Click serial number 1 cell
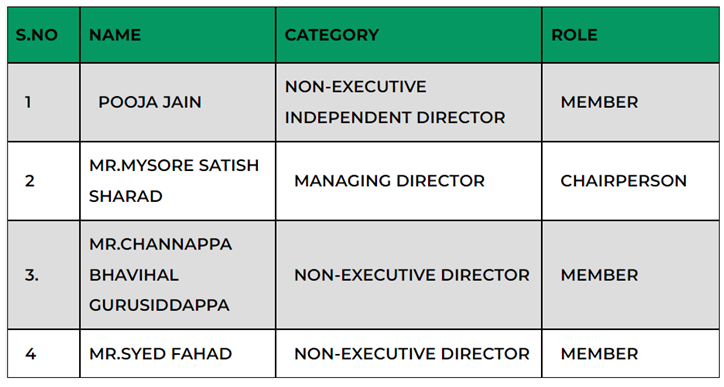This screenshot has height=387, width=724. click(x=43, y=103)
